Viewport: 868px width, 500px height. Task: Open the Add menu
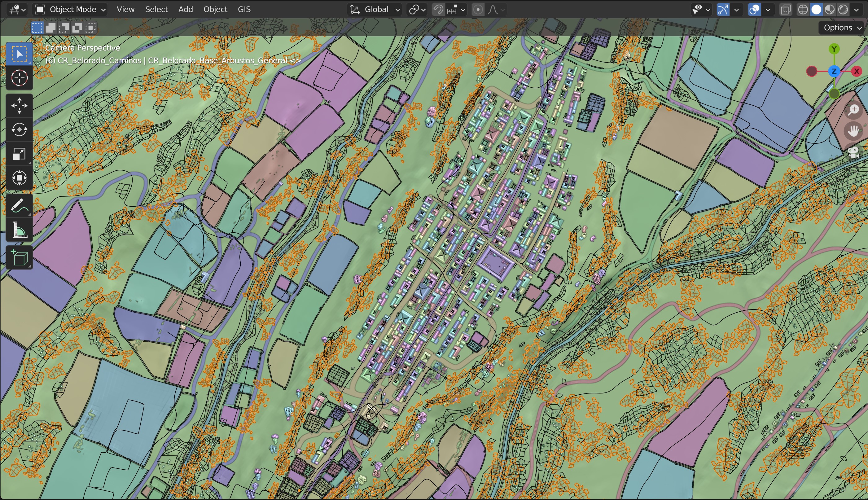tap(186, 10)
